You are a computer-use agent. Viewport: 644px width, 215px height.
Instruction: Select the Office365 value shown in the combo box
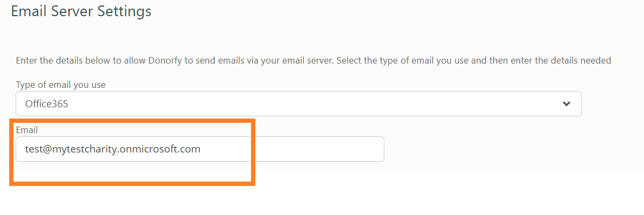click(x=46, y=104)
